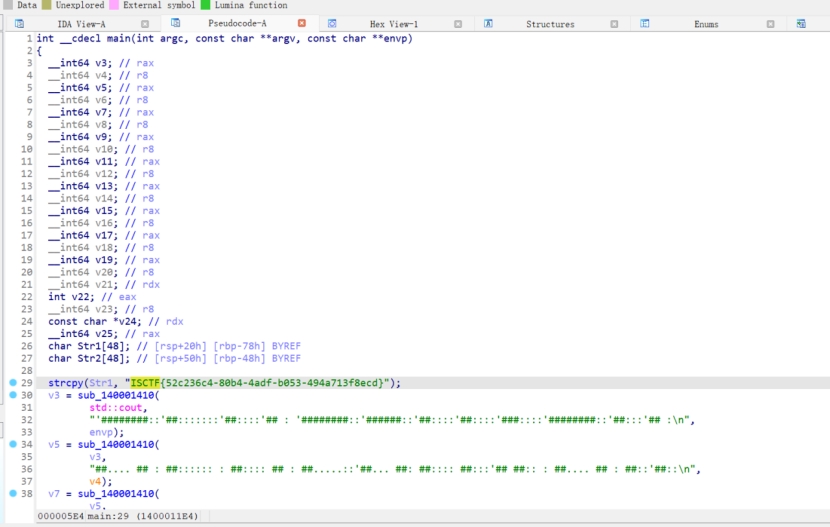This screenshot has height=527, width=830.
Task: Switch to the Enums tab label
Action: (706, 23)
